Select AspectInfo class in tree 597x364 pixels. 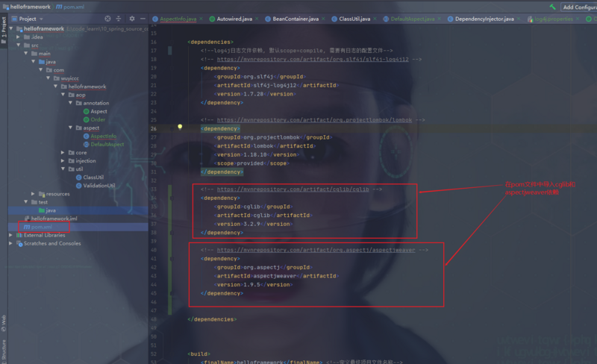coord(100,136)
